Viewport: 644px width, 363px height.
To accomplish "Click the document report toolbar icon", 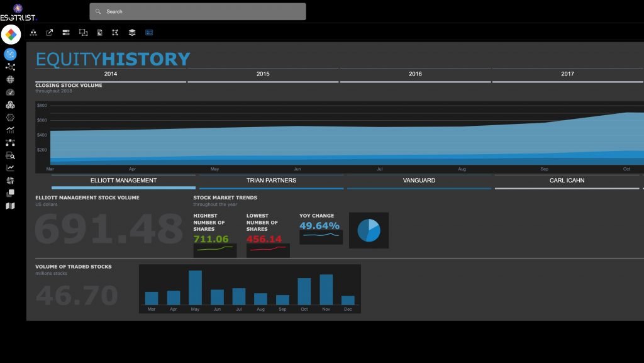I will click(99, 33).
